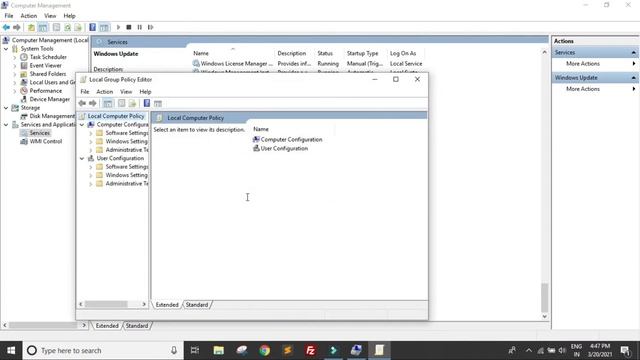Image resolution: width=640 pixels, height=360 pixels.
Task: Open View menu in Local Group Policy Editor
Action: 126,91
